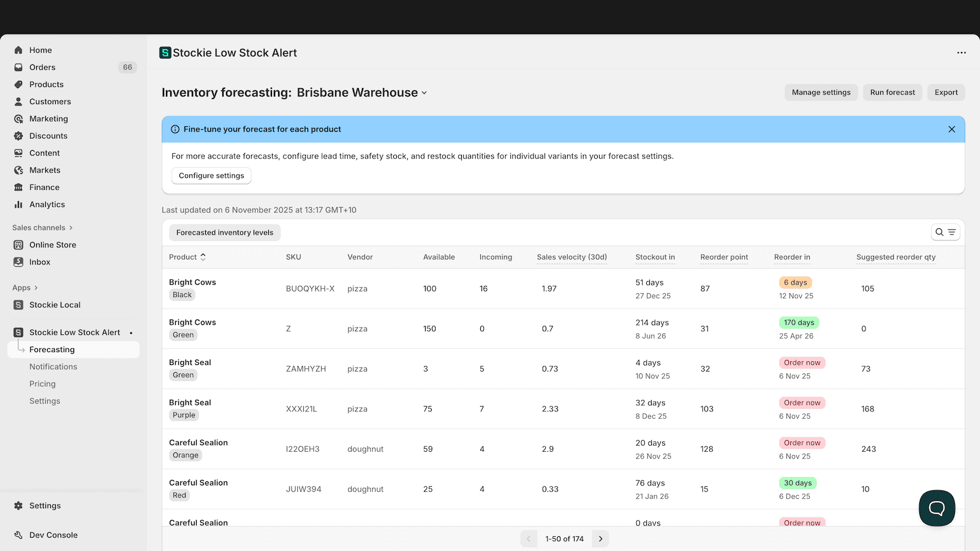
Task: Open Settings gear at sidebar bottom
Action: click(x=18, y=506)
